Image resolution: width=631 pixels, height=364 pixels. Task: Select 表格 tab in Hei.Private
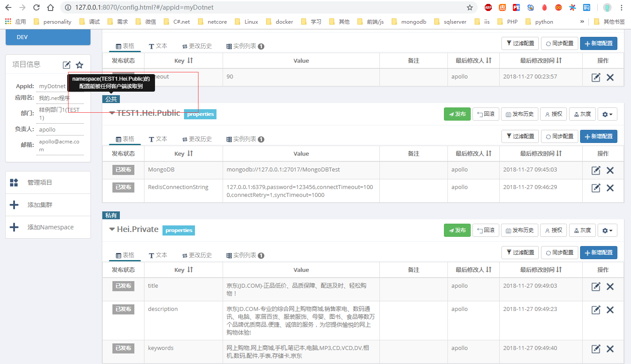coord(125,255)
